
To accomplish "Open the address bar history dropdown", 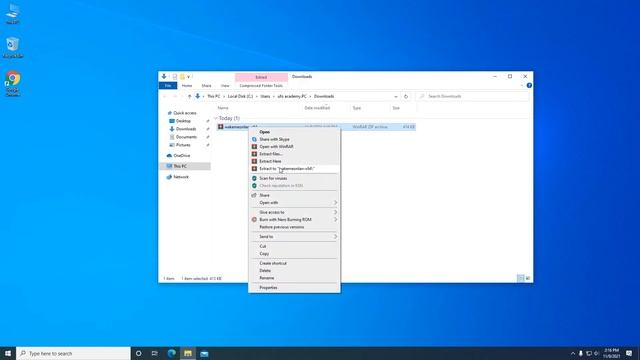I will 396,96.
